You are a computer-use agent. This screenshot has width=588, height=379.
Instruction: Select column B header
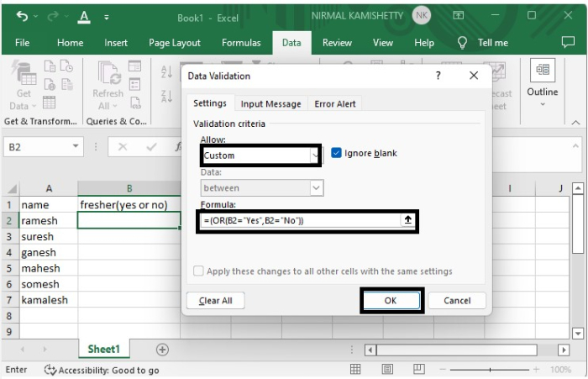pos(129,188)
